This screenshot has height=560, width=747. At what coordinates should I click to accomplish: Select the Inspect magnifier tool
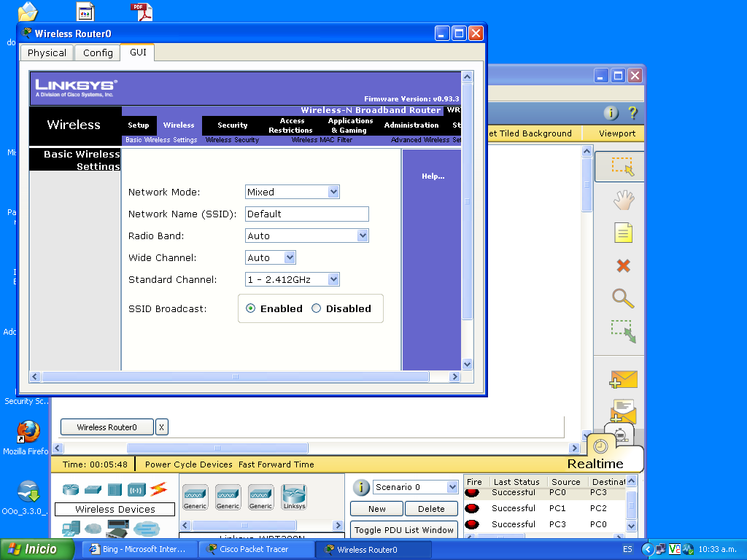click(623, 298)
